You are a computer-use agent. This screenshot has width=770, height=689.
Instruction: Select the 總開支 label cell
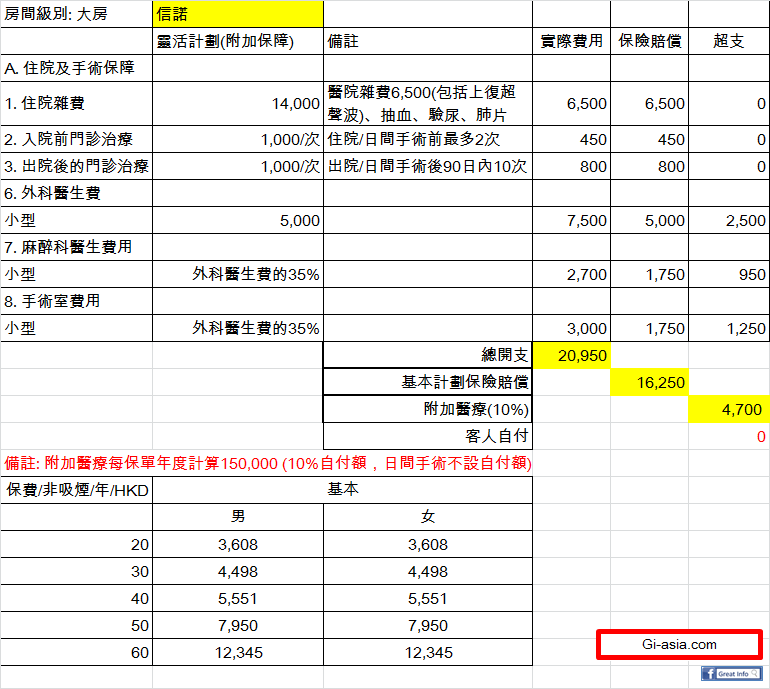click(x=428, y=355)
